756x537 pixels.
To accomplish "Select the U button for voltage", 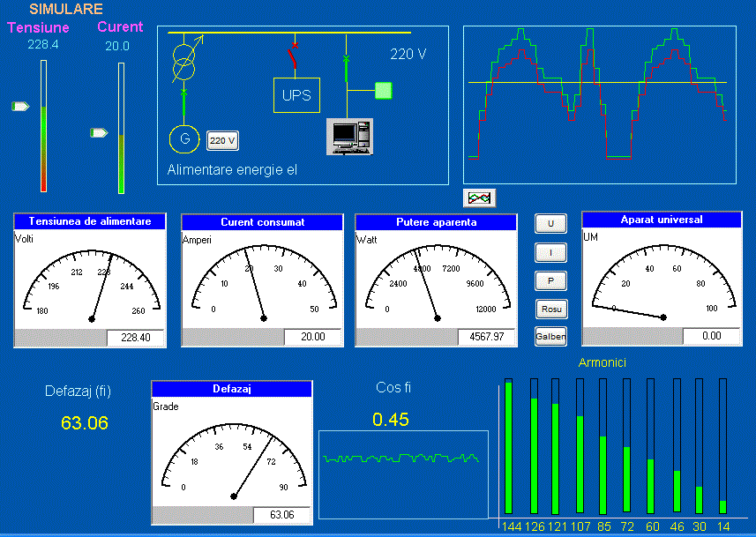I will [551, 224].
